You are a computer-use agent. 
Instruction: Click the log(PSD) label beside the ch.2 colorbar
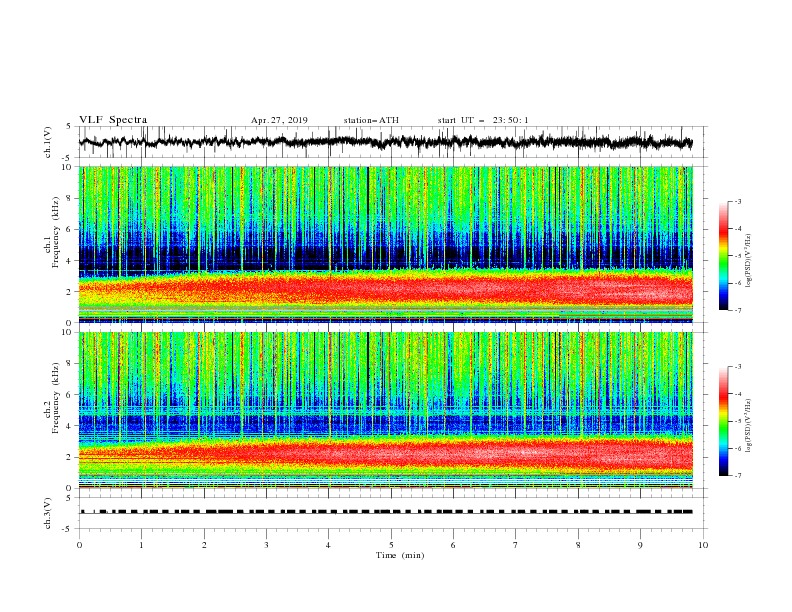coord(749,426)
